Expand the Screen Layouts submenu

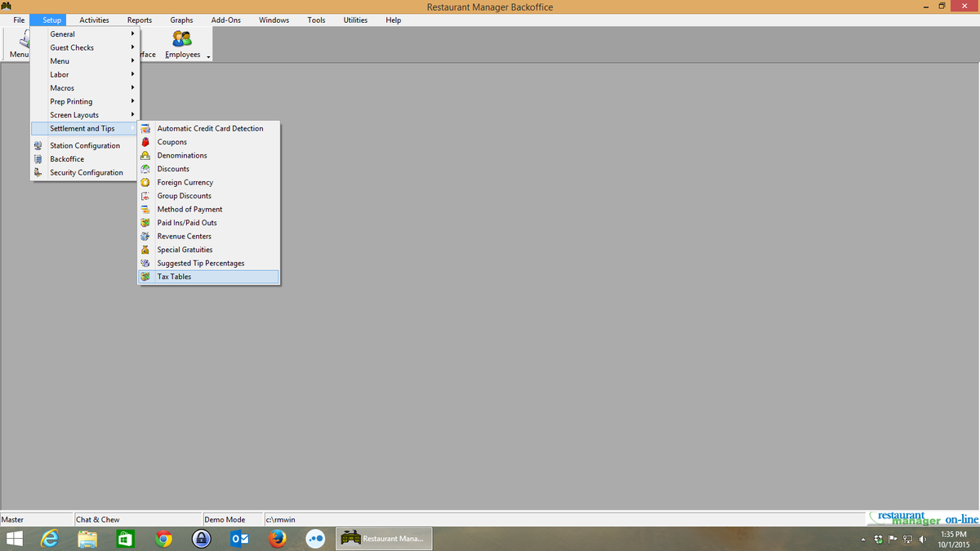[85, 115]
